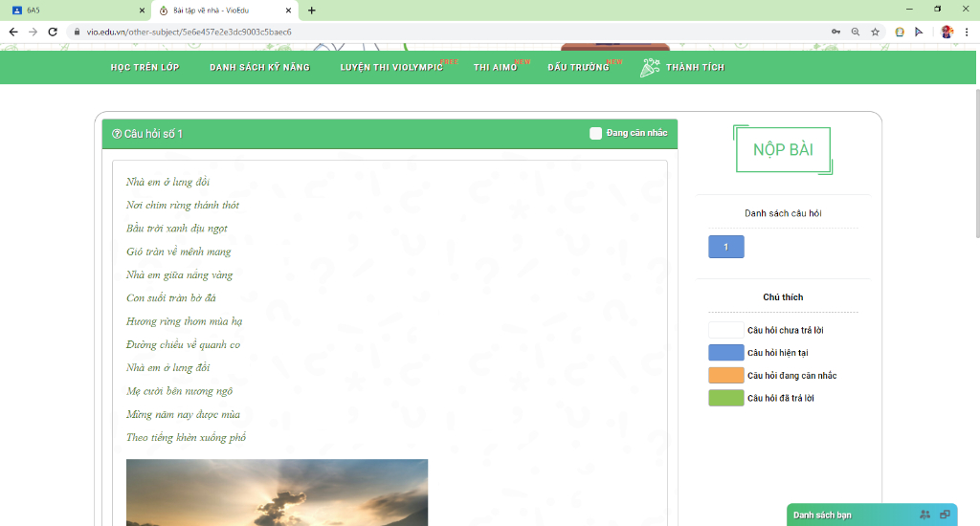The width and height of the screenshot is (980, 526).
Task: View the site padlock info
Action: (x=77, y=32)
